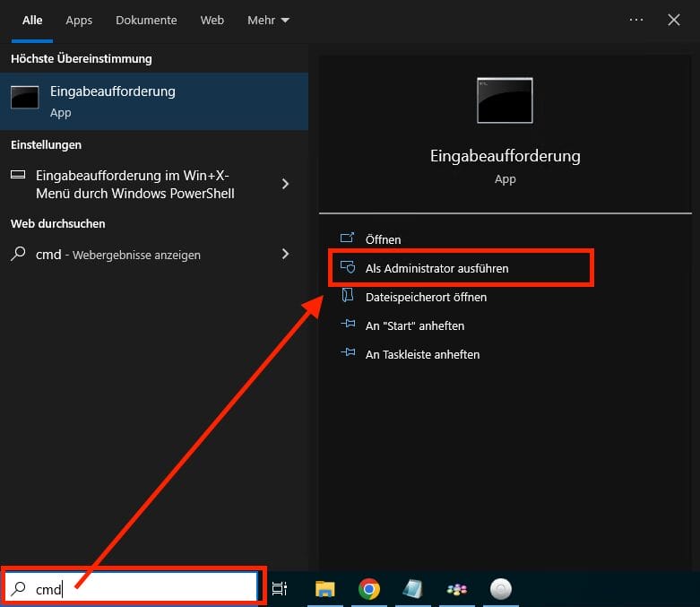
Task: Launch Google Chrome from the taskbar
Action: click(368, 589)
